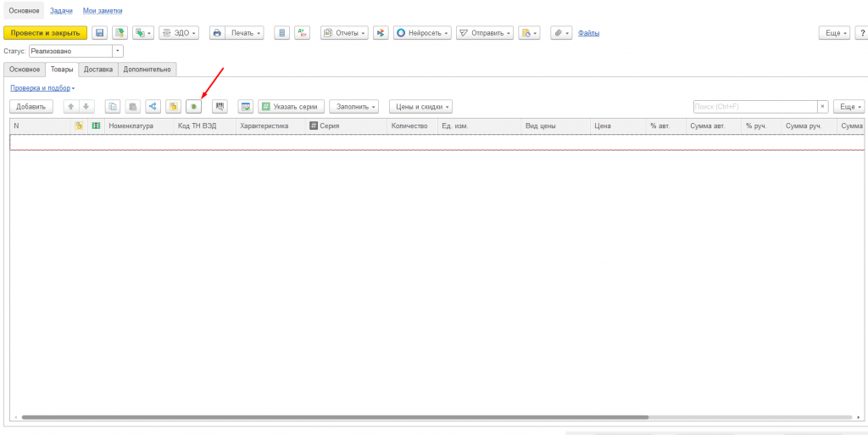Click the paste rows icon

[133, 106]
